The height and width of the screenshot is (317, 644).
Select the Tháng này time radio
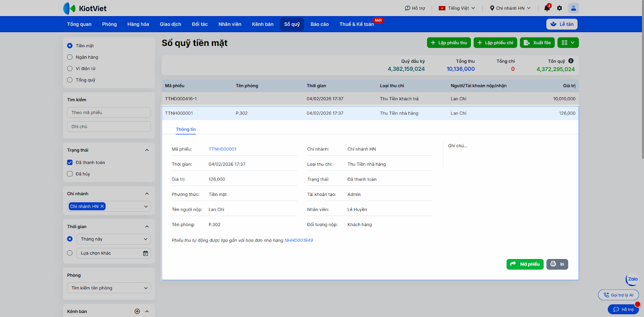coord(70,239)
